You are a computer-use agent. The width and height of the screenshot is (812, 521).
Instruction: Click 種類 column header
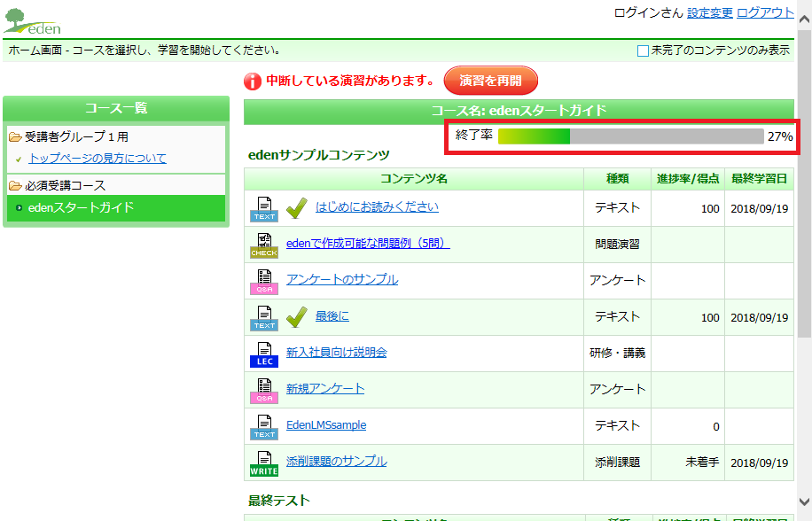tap(617, 179)
